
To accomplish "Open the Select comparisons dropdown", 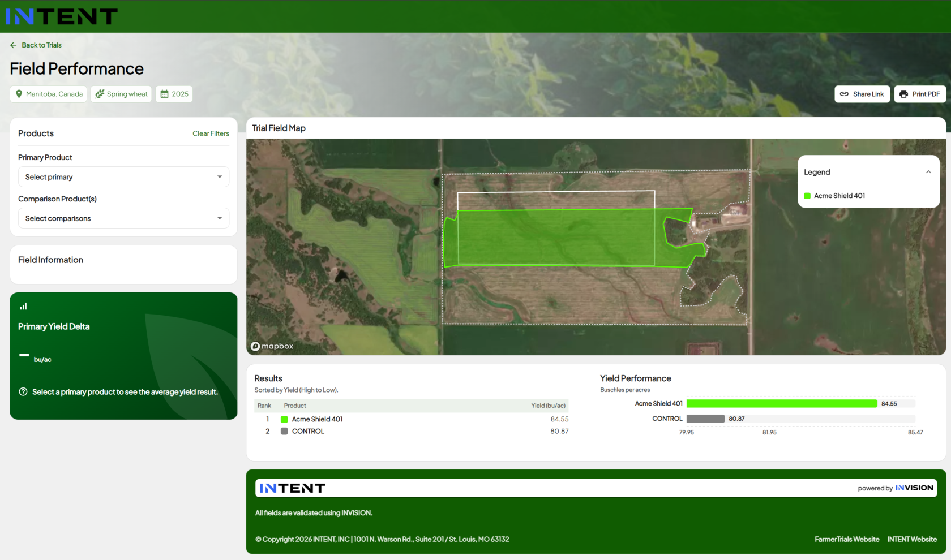I will 123,218.
